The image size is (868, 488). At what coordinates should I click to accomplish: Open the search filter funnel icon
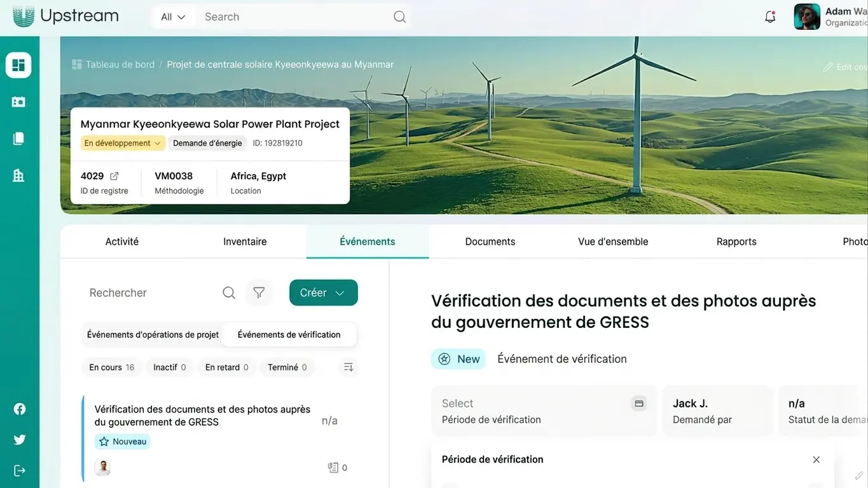point(259,292)
